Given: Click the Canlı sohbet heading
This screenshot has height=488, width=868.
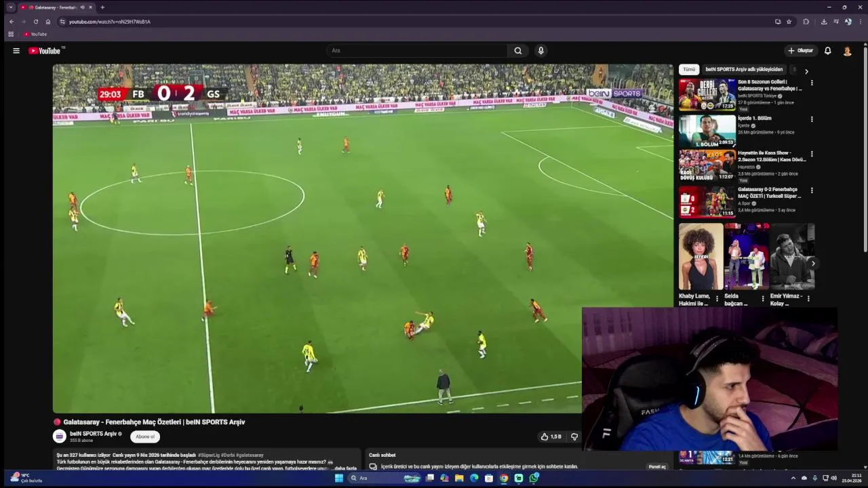Looking at the screenshot, I should 382,455.
